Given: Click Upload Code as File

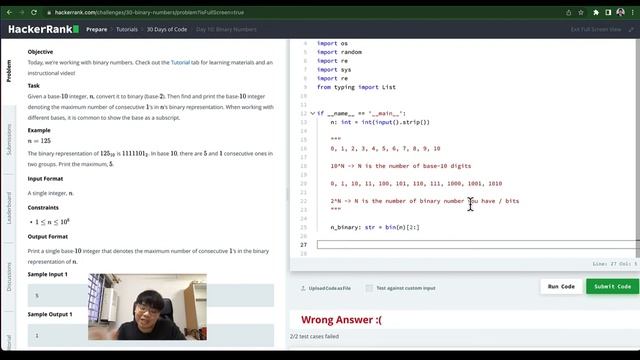Looking at the screenshot, I should (329, 288).
